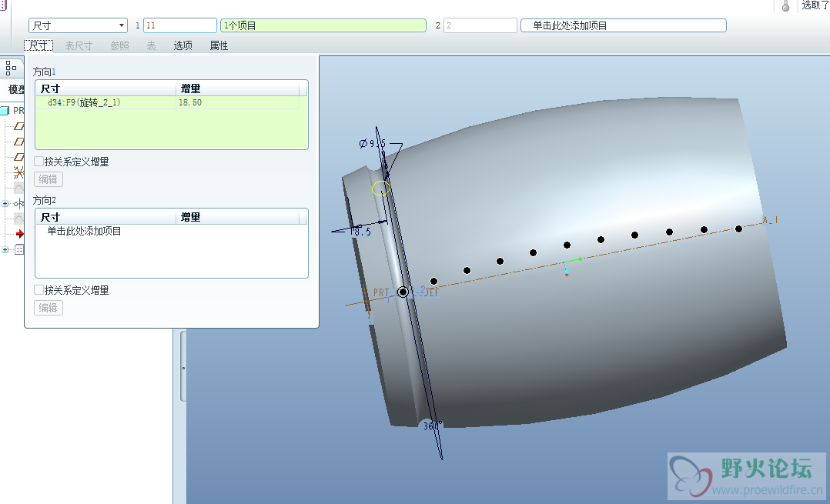Select the part root node icon
830x504 pixels.
click(x=5, y=111)
